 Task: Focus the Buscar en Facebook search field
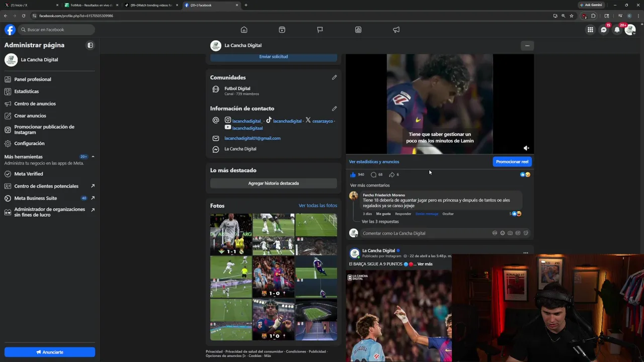click(56, 30)
